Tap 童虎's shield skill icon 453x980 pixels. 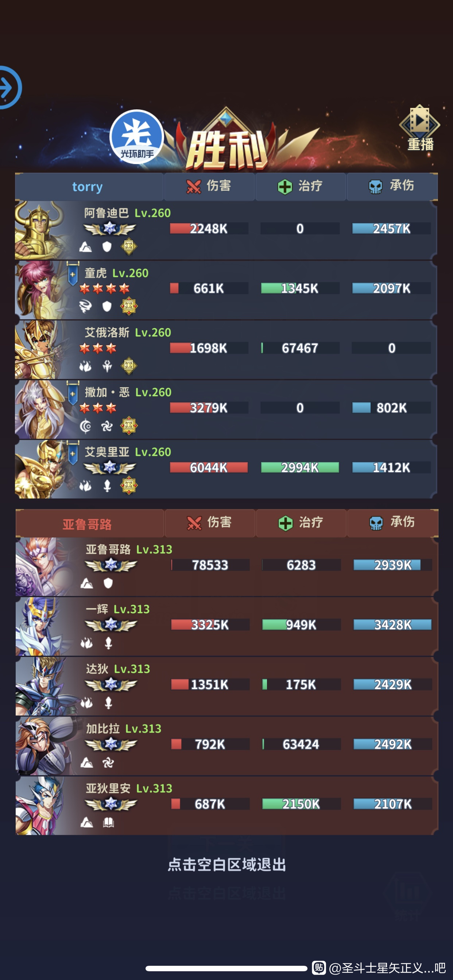point(107,306)
